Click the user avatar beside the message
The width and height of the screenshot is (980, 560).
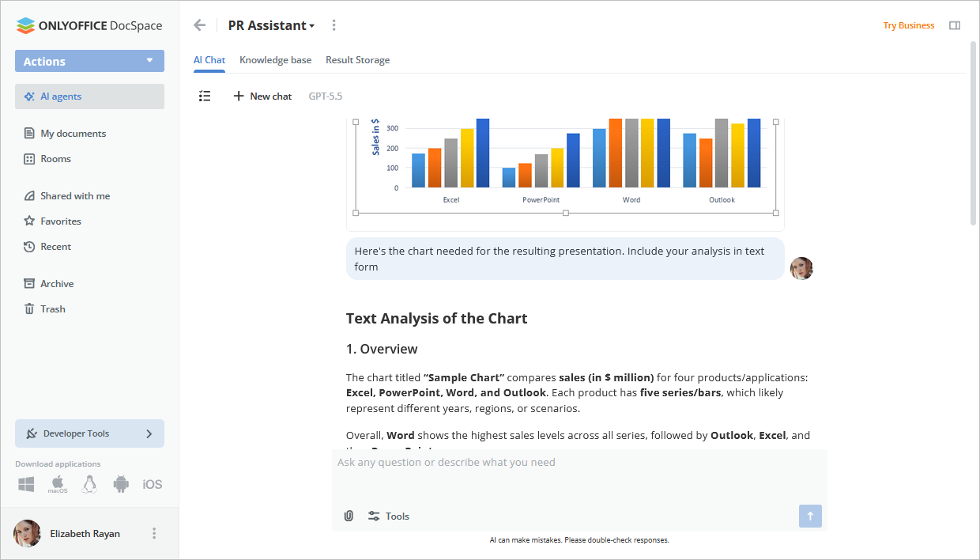coord(801,268)
